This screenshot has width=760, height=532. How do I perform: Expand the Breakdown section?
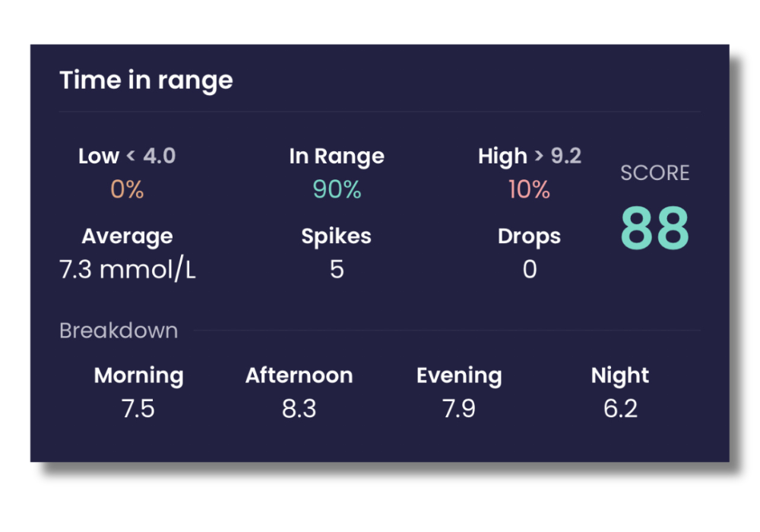[x=119, y=330]
